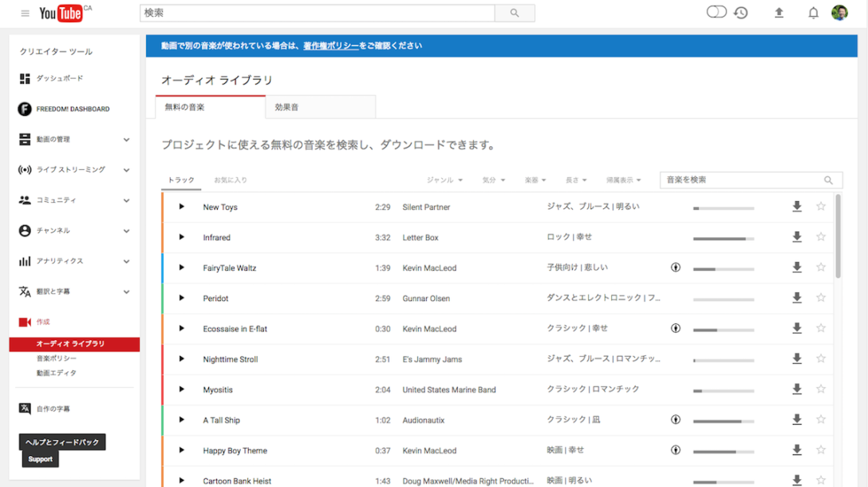Star the FairyTale Waltz track
868x487 pixels.
point(821,267)
